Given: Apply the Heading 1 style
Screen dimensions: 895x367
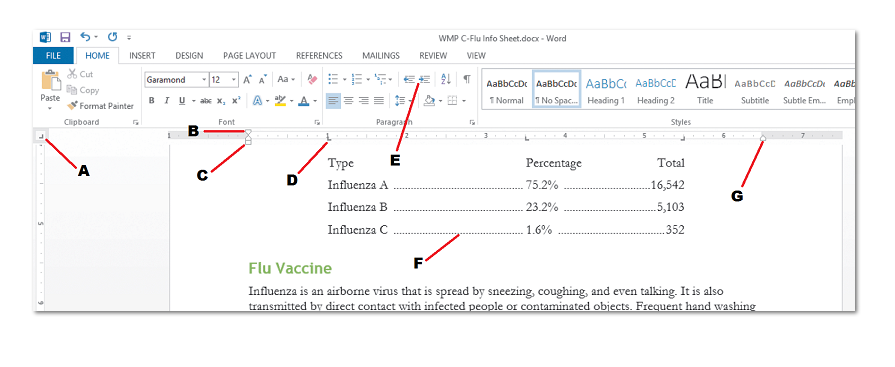Looking at the screenshot, I should click(x=606, y=90).
